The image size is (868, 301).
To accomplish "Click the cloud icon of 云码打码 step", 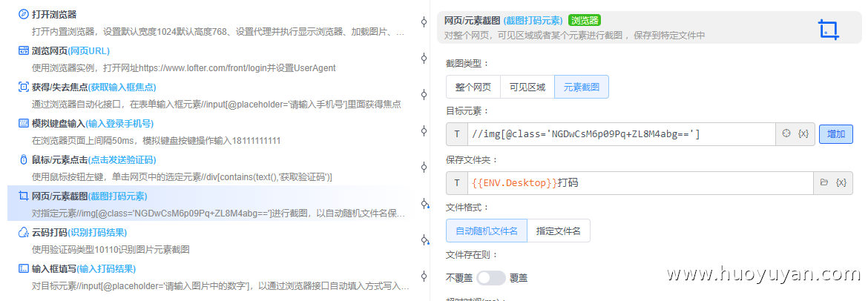I will pos(23,232).
